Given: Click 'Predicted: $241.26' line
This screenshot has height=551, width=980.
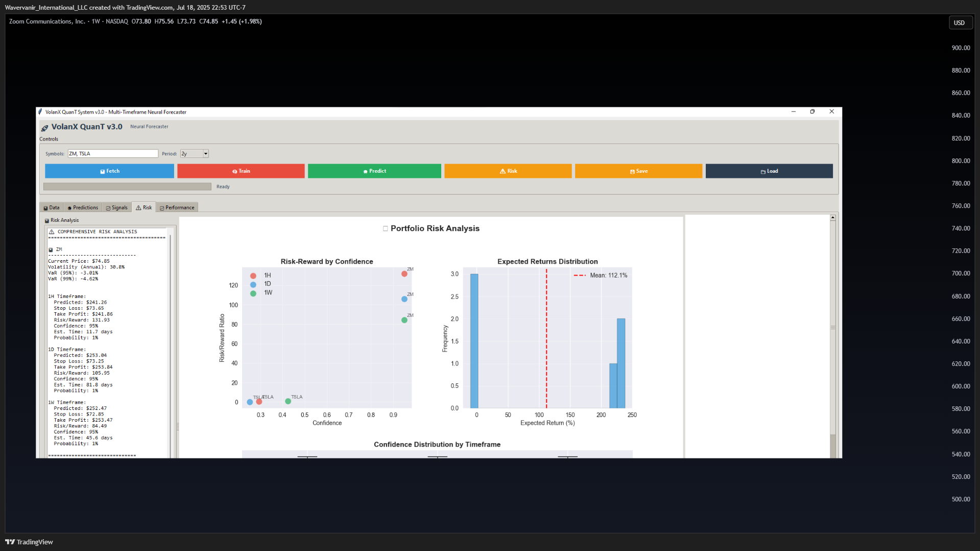Looking at the screenshot, I should [x=80, y=303].
